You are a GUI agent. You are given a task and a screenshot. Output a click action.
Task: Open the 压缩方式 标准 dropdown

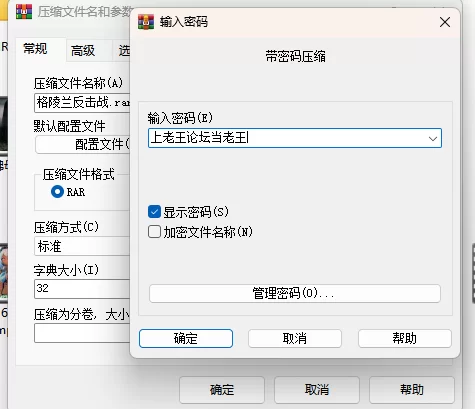(82, 246)
